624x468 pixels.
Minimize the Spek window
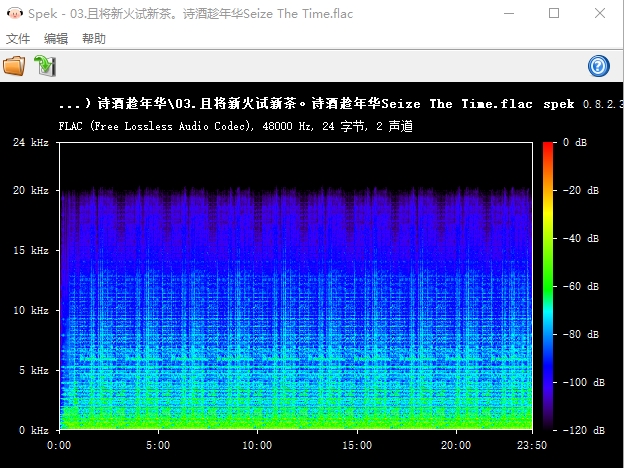(509, 14)
